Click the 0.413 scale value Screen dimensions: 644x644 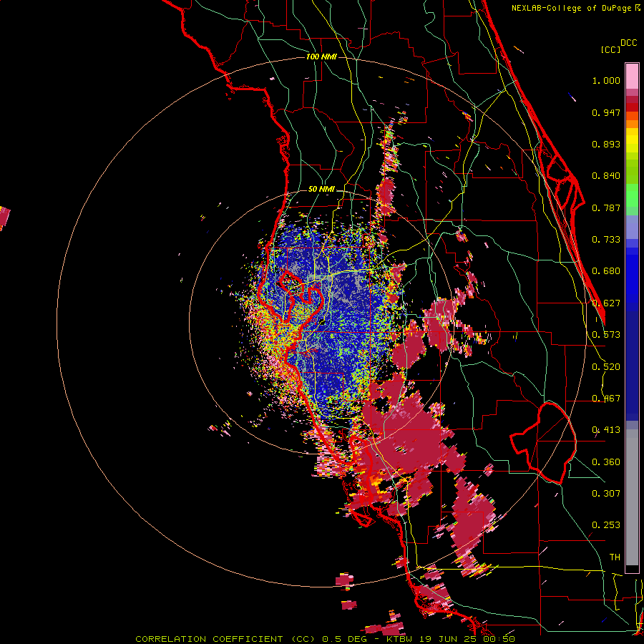(606, 430)
